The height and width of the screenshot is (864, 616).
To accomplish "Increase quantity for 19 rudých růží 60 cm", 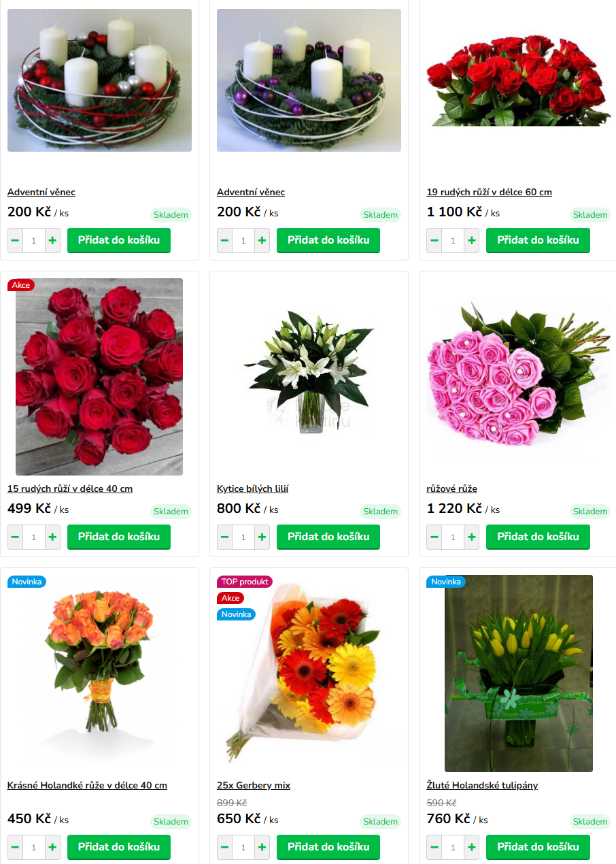I will [x=472, y=241].
